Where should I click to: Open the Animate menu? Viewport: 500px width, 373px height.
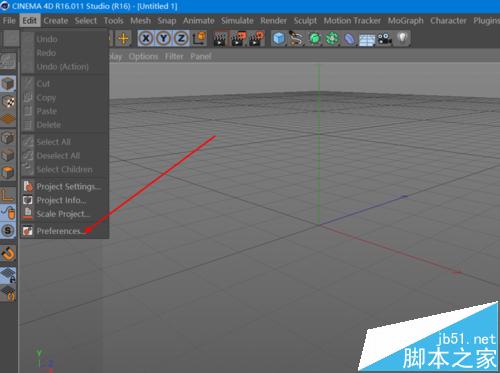(198, 21)
